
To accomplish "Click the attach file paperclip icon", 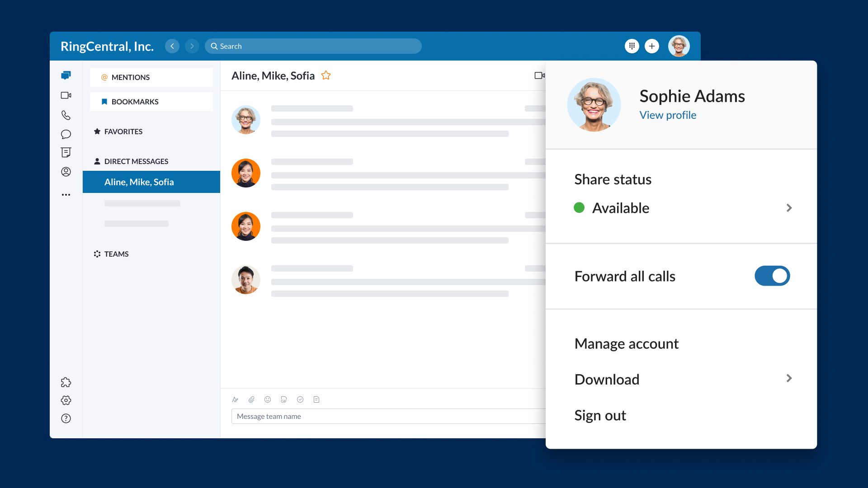I will (251, 399).
